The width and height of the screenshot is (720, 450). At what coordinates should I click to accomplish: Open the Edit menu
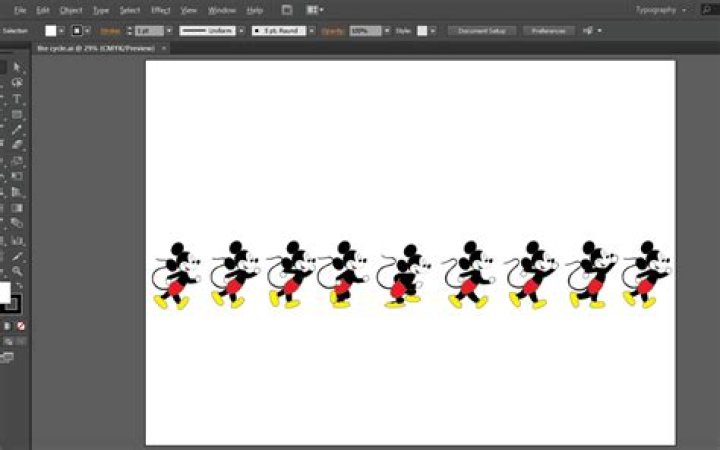click(43, 10)
